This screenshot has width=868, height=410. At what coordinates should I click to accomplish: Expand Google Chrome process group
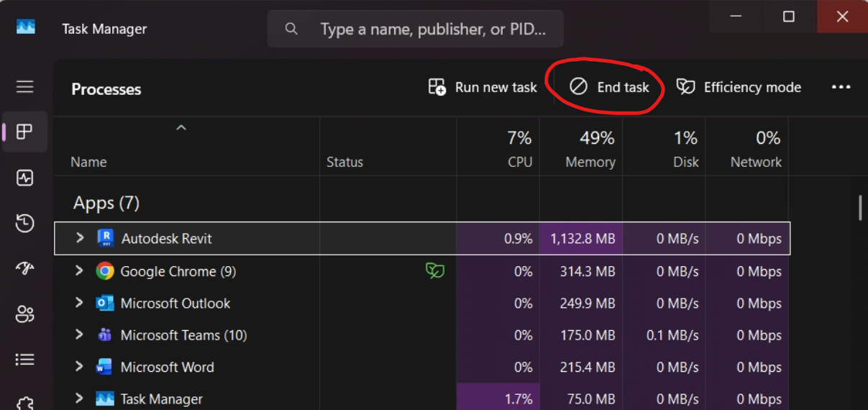point(80,271)
